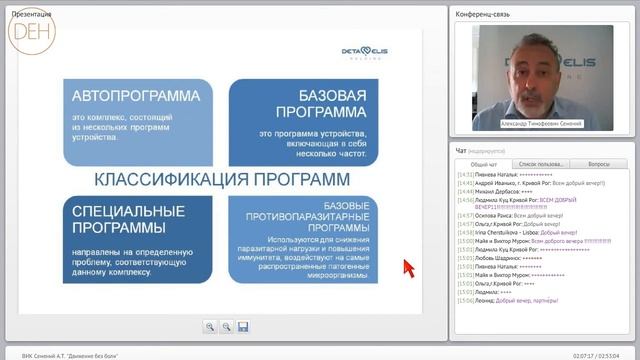
Task: Select the АВТОПРОГРАММА box on the slide
Action: click(138, 122)
